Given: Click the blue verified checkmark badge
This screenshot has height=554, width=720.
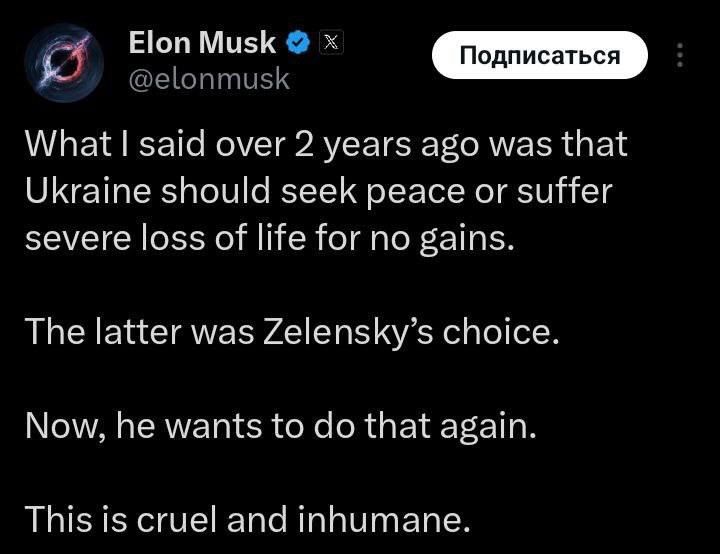Looking at the screenshot, I should coord(298,42).
